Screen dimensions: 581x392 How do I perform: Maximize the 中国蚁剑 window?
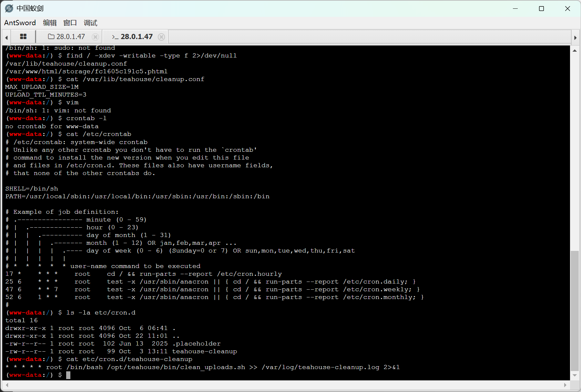[x=542, y=9]
